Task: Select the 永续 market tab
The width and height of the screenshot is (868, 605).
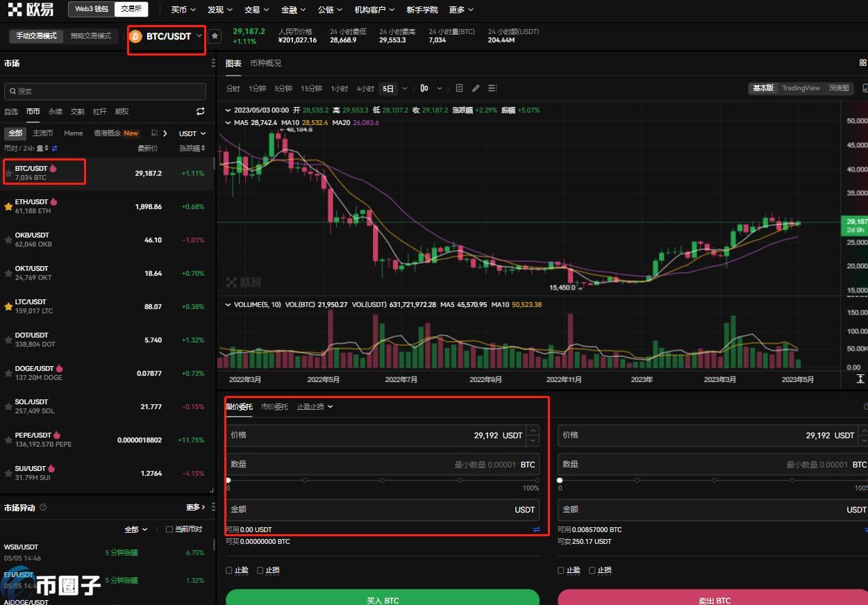Action: click(55, 111)
